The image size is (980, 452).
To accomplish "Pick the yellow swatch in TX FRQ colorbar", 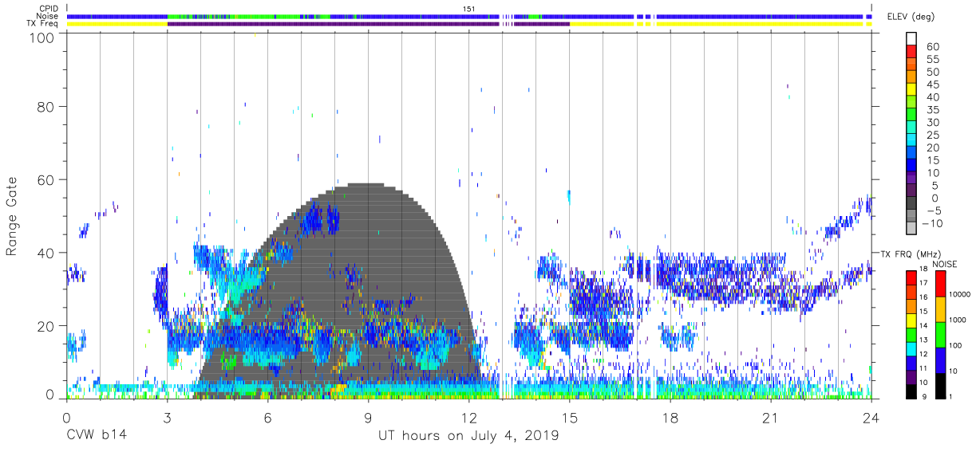I will [911, 320].
